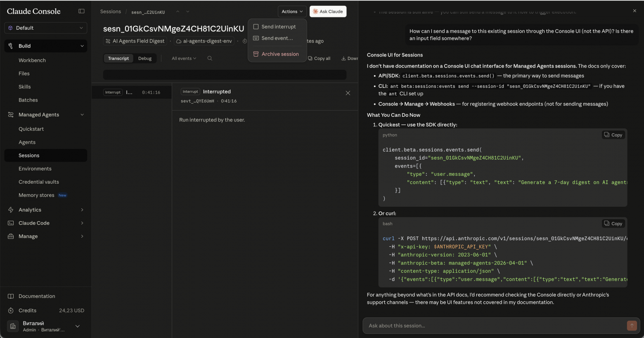Open Credential vaults
The image size is (644, 338).
[x=39, y=182]
